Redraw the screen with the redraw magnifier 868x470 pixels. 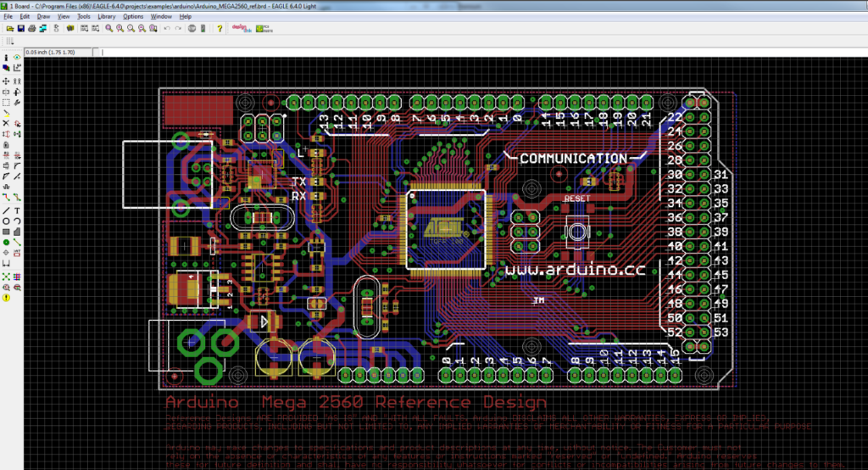tap(142, 28)
